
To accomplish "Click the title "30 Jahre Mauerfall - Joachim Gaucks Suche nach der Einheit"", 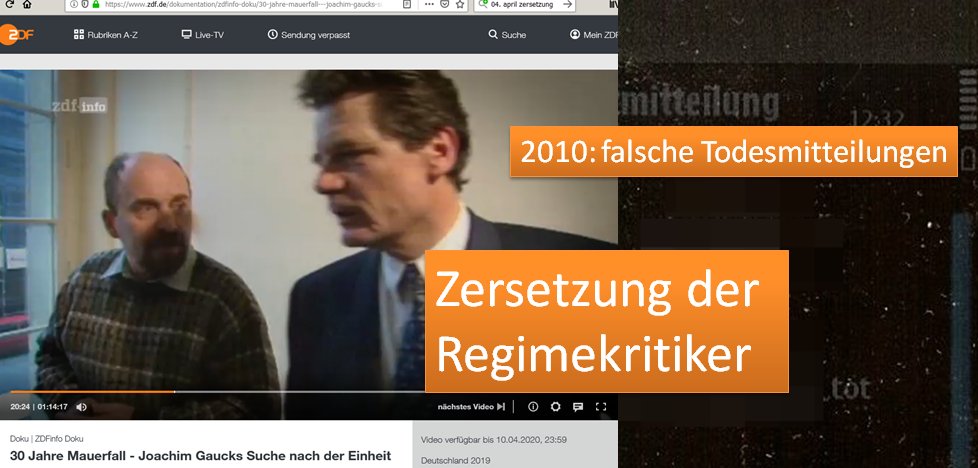I will tap(200, 456).
